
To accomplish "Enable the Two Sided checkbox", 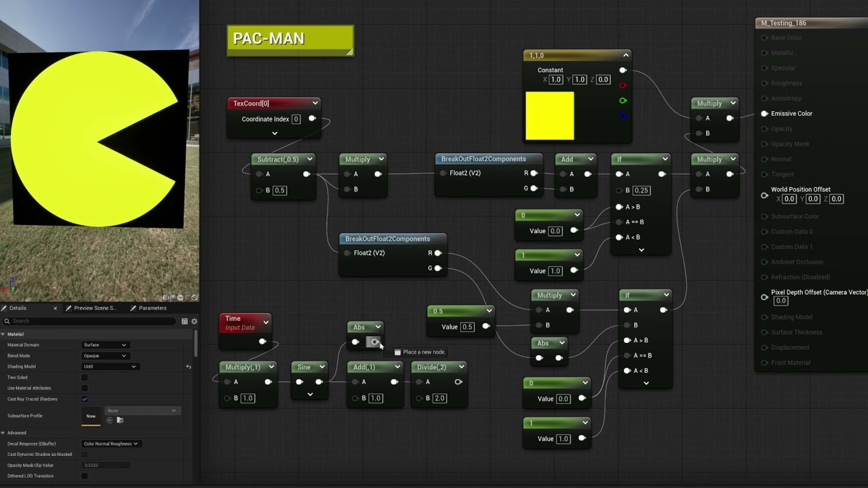I will [x=85, y=378].
